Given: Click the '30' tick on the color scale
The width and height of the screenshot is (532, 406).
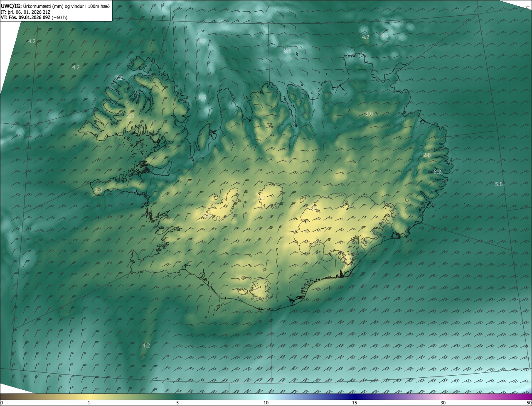Looking at the screenshot, I should coord(443,403).
